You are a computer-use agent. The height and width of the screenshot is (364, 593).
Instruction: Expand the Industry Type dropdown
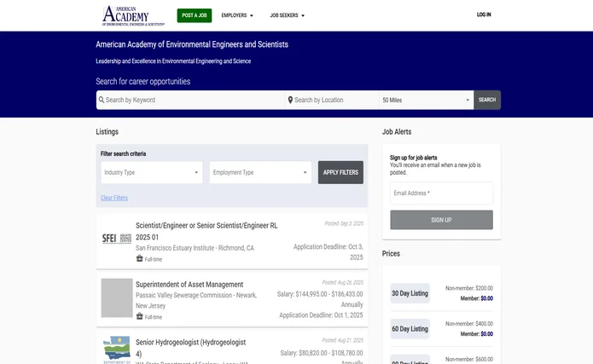point(152,172)
